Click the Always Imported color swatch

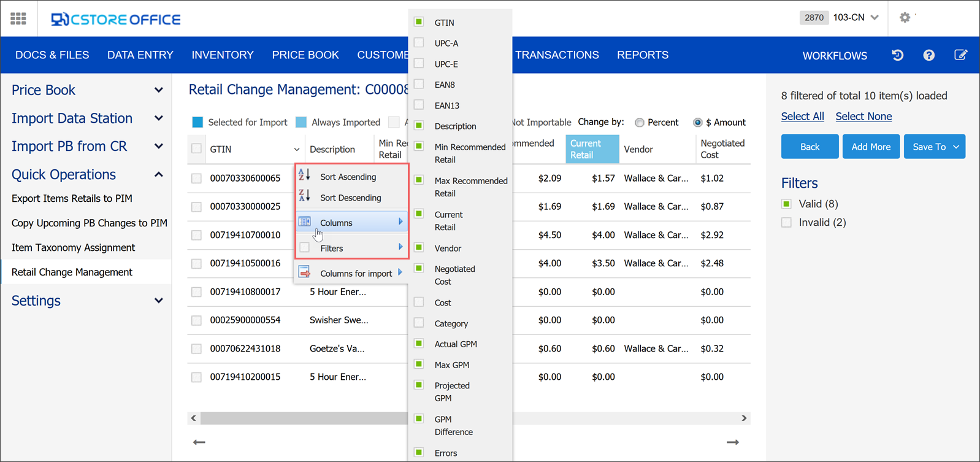pyautogui.click(x=301, y=122)
